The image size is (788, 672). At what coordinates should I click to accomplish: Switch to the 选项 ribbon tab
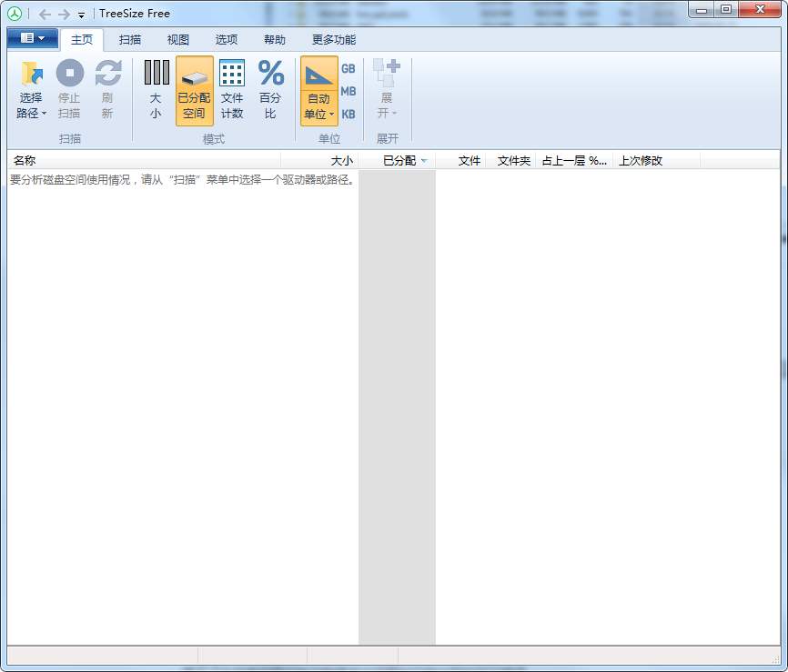pyautogui.click(x=227, y=40)
